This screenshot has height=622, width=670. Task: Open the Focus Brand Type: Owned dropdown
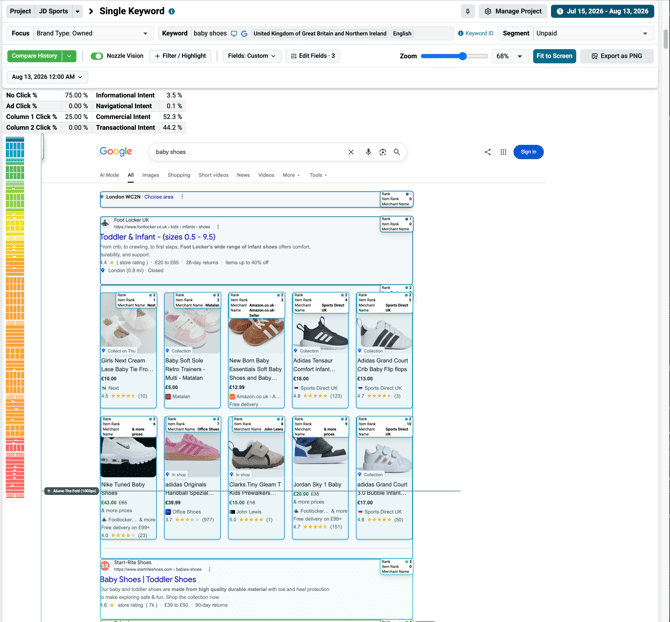[x=92, y=33]
